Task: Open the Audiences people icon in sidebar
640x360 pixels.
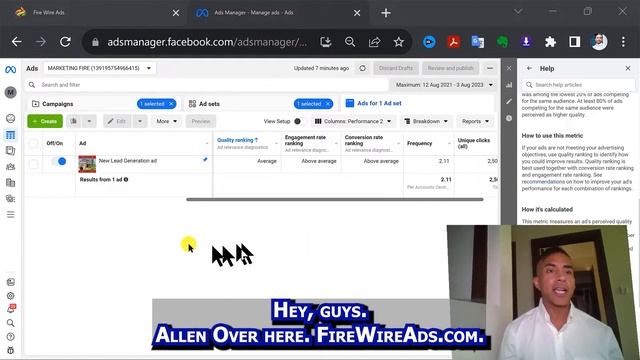Action: pyautogui.click(x=11, y=167)
